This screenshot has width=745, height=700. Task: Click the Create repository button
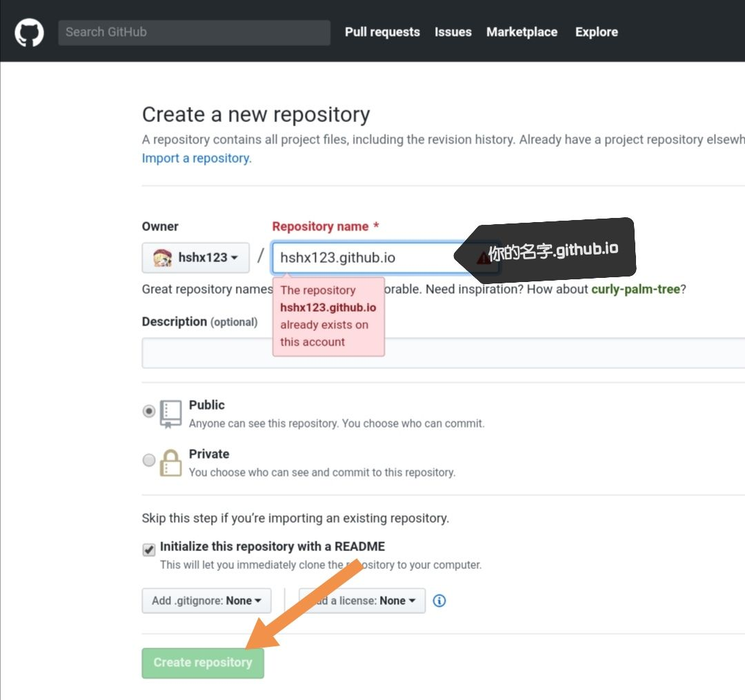202,663
